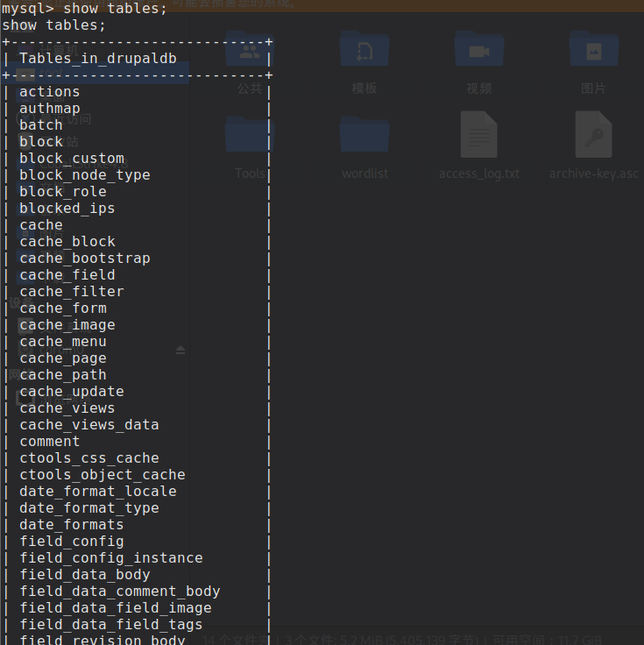Click the eject icon in file manager sidebar
The height and width of the screenshot is (645, 644).
[180, 350]
